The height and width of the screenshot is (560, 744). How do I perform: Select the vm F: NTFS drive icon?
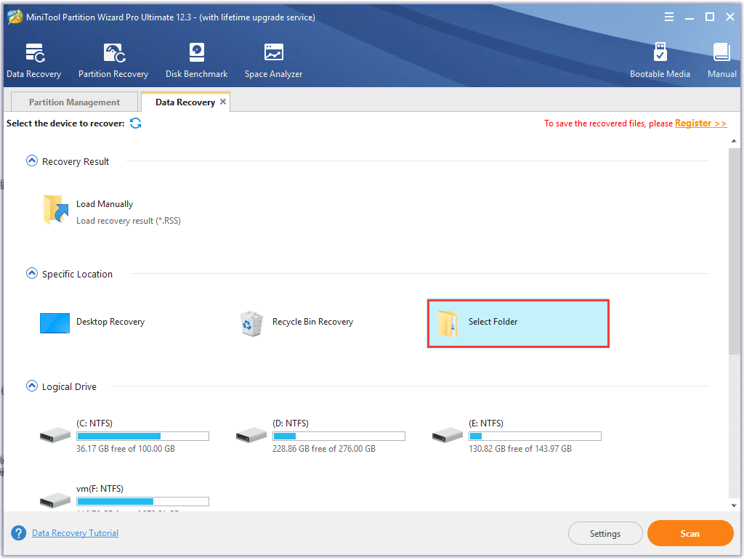click(55, 500)
